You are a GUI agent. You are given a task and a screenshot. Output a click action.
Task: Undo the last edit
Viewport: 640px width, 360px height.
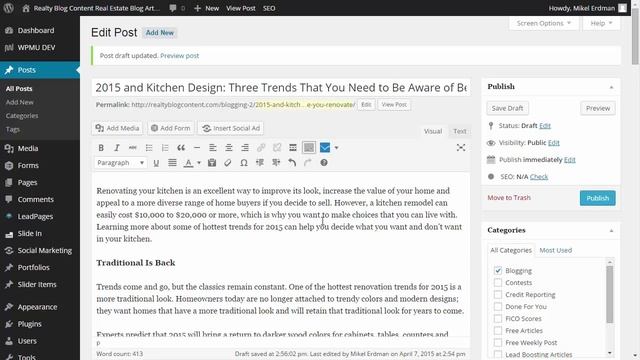click(292, 163)
